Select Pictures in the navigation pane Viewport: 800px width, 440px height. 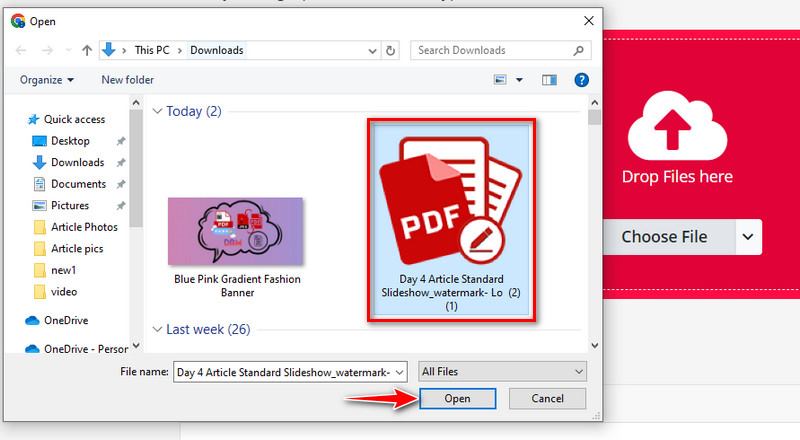[x=69, y=205]
